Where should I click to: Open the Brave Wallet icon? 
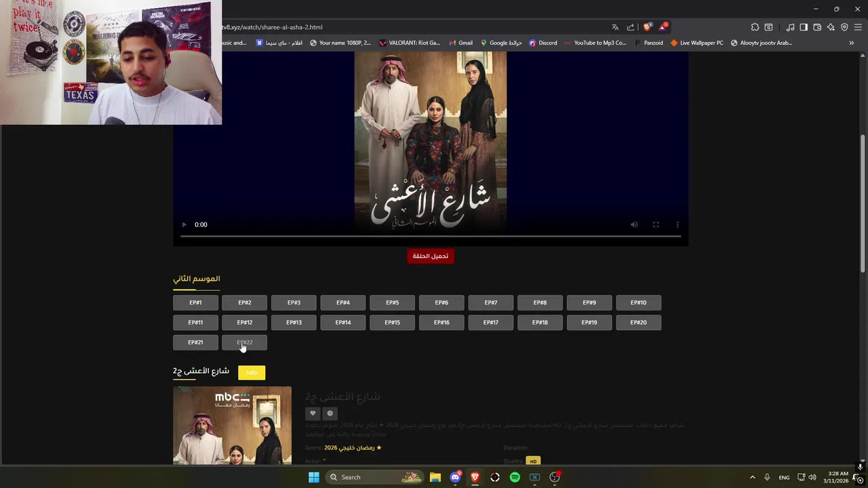click(817, 27)
